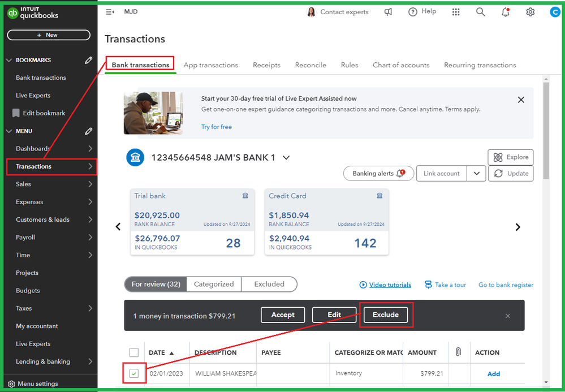Image resolution: width=565 pixels, height=392 pixels.
Task: Expand the Sales submenu
Action: (90, 184)
